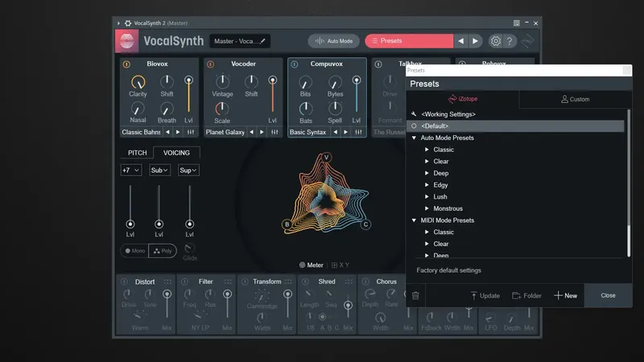Click the Shred module drag handle dots
Screen dimensions: 644x362
tap(349, 282)
